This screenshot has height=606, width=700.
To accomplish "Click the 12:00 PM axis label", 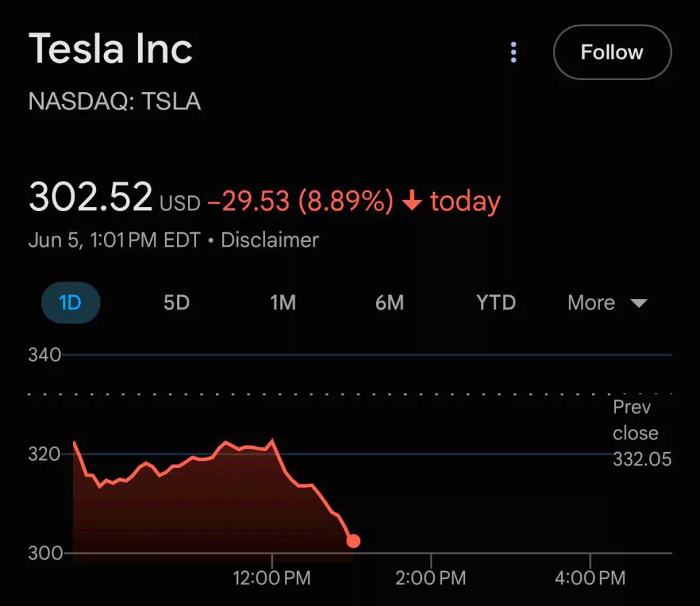I will point(271,577).
